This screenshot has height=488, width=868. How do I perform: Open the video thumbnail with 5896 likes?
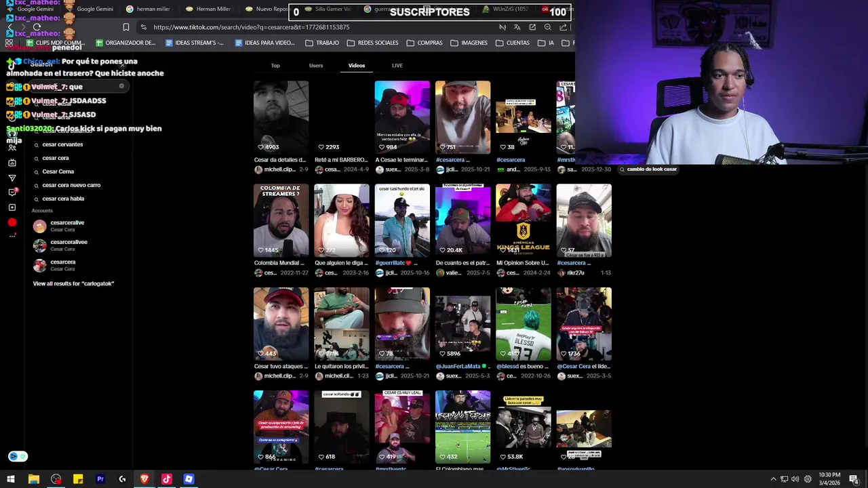pos(462,323)
